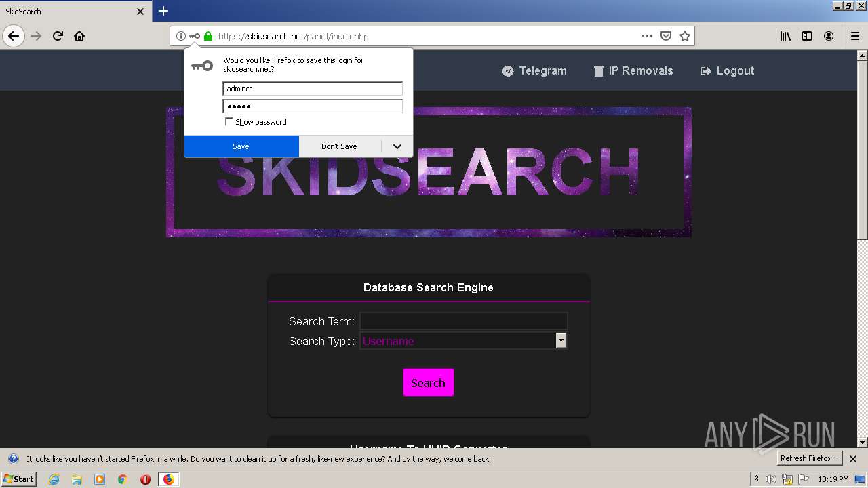The image size is (868, 488).
Task: Enable the Show password checkbox
Action: [x=229, y=122]
